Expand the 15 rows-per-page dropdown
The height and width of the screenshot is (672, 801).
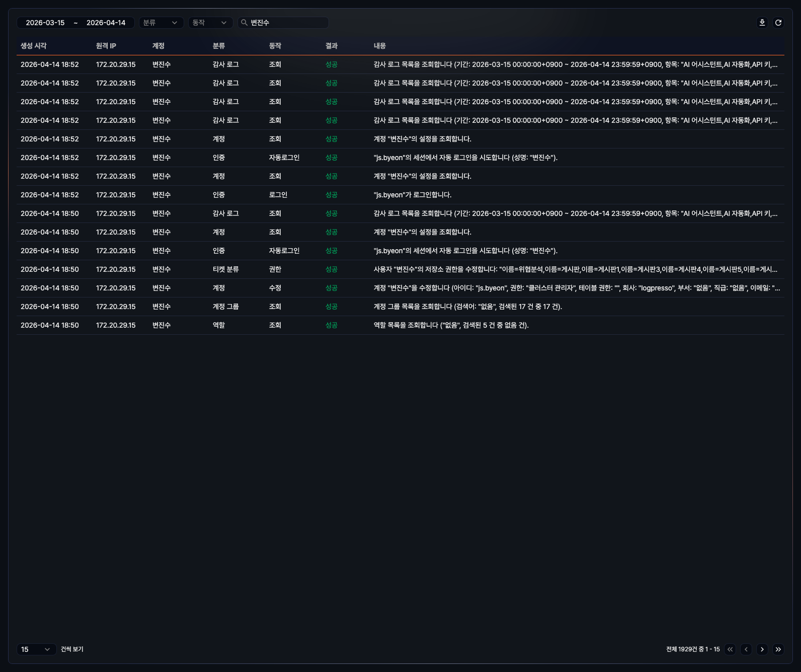pos(36,649)
